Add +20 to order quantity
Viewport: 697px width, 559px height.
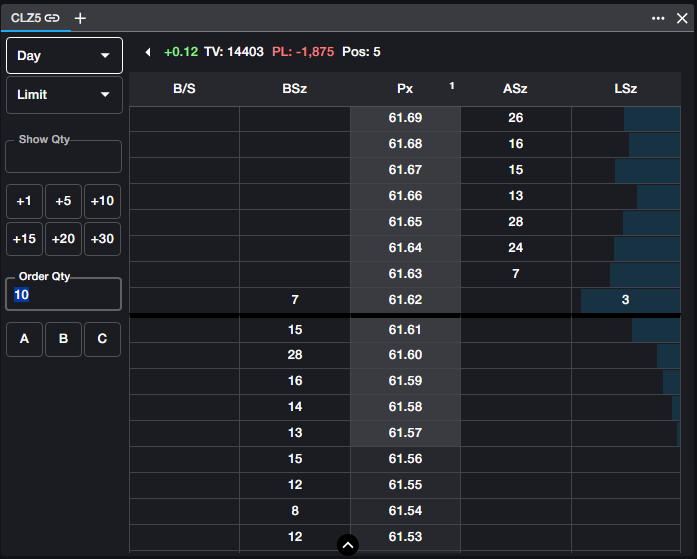[x=64, y=239]
